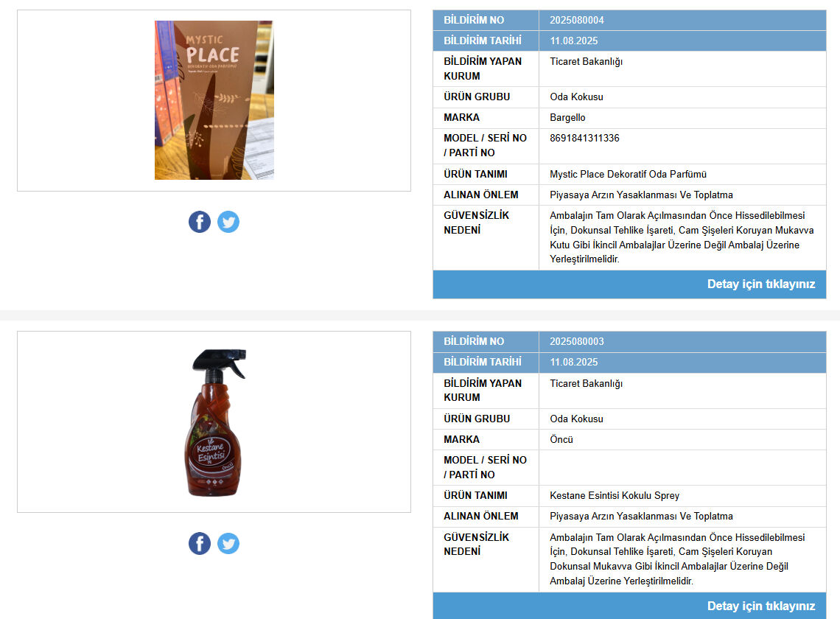Click the Bargello brand value
The width and height of the screenshot is (840, 619).
pyautogui.click(x=567, y=117)
